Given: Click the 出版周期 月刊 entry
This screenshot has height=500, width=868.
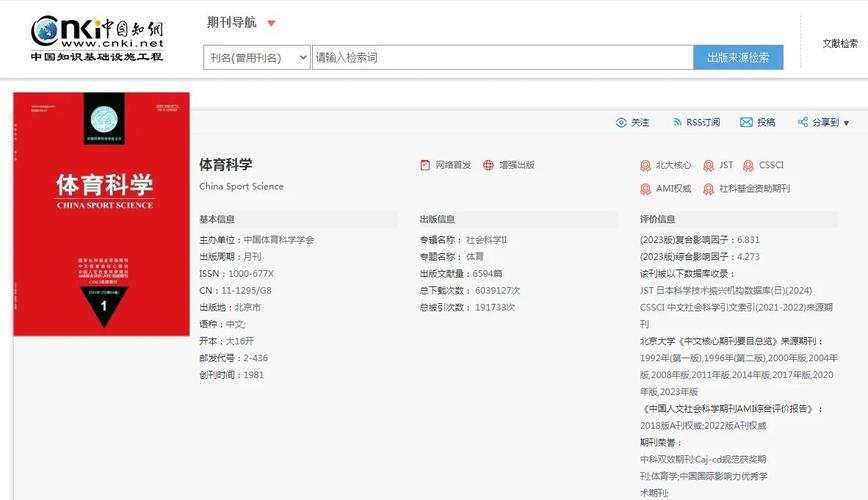Looking at the screenshot, I should [x=230, y=257].
